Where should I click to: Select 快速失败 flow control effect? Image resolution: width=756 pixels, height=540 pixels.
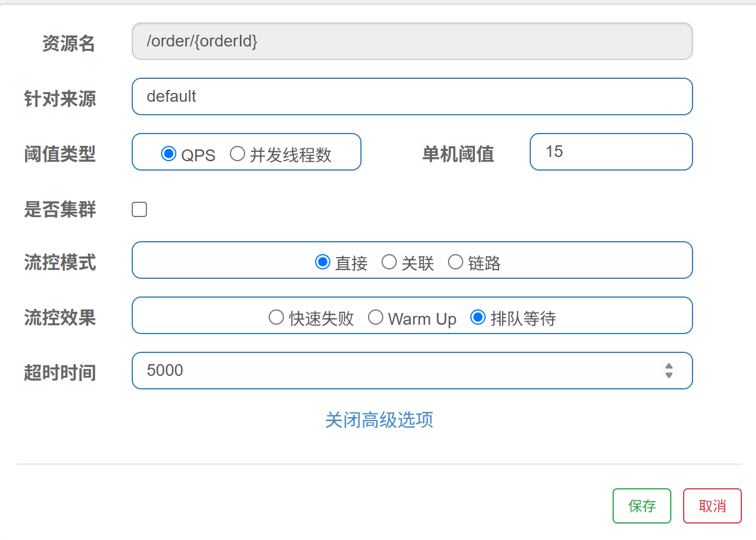pos(276,318)
